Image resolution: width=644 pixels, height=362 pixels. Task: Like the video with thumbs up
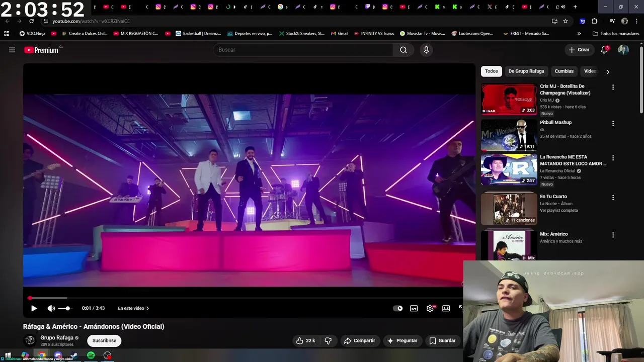click(x=306, y=340)
